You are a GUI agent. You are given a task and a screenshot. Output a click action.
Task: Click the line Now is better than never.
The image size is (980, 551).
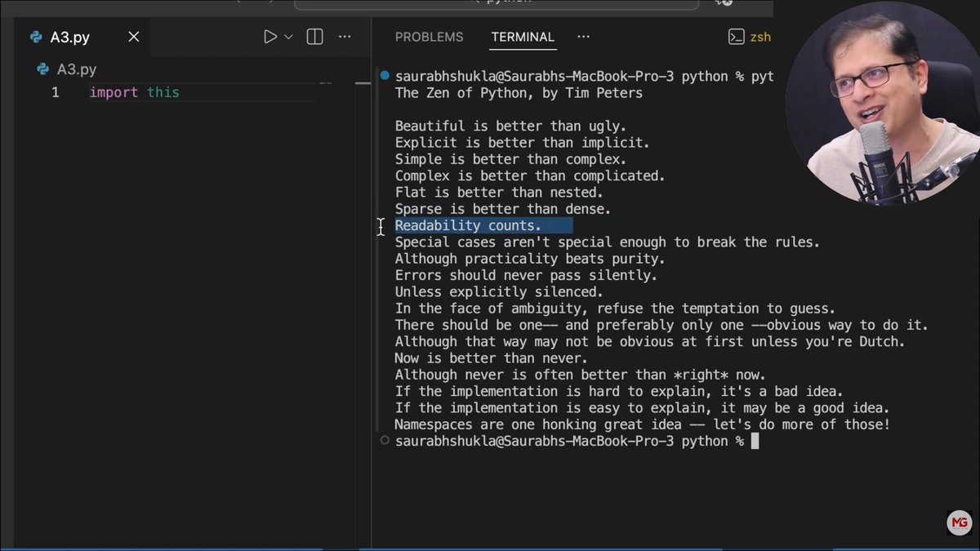pyautogui.click(x=492, y=358)
